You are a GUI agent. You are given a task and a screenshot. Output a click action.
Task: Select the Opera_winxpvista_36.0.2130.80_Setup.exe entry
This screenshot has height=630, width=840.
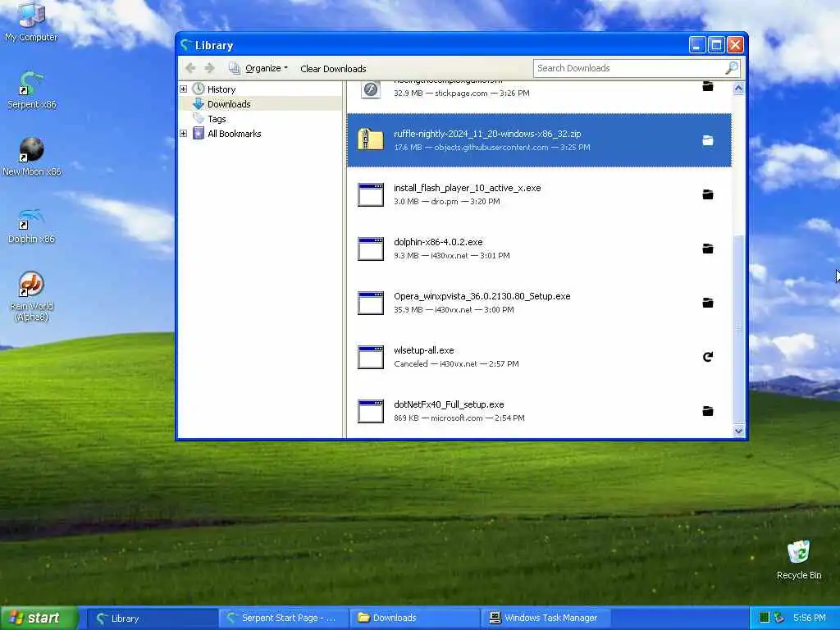[539, 302]
